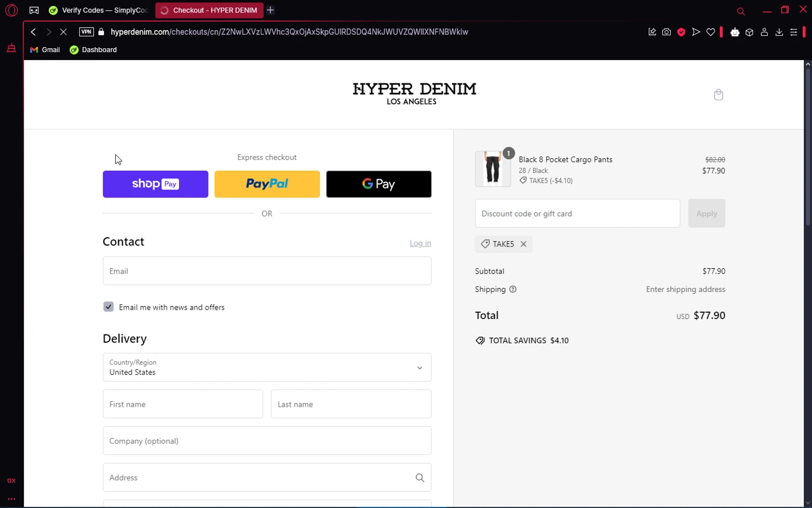Open the shopping bag cart icon
This screenshot has height=508, width=812.
point(718,95)
